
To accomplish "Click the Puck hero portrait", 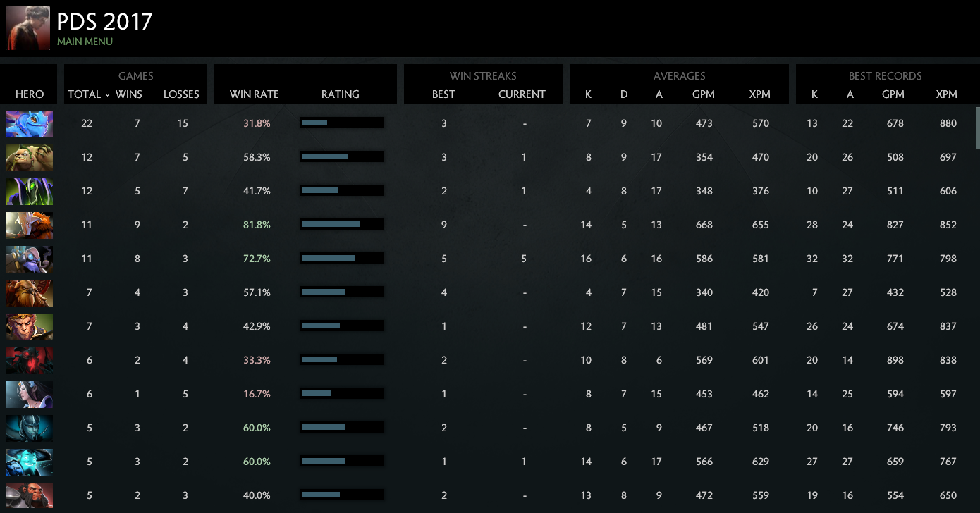I will pyautogui.click(x=29, y=123).
